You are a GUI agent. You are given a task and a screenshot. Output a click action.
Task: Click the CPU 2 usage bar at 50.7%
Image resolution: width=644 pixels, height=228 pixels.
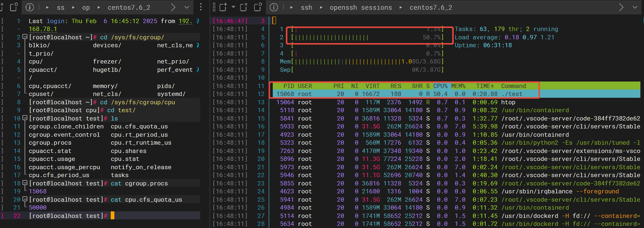[x=367, y=37]
